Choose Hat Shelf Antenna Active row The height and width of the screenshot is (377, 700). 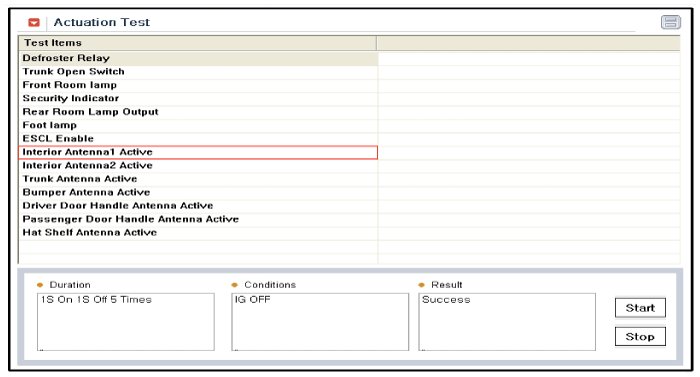coord(198,233)
